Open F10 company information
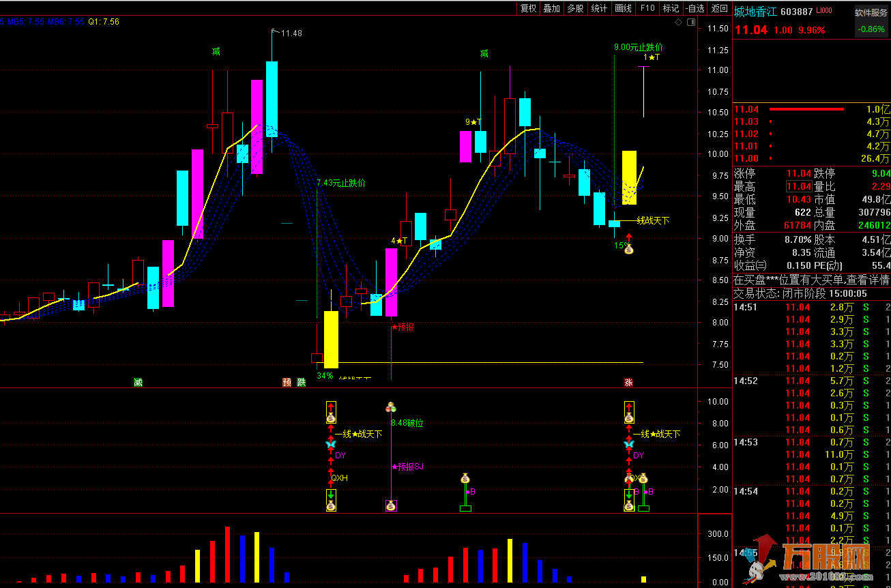Screen dimensions: 891x588 647,8
